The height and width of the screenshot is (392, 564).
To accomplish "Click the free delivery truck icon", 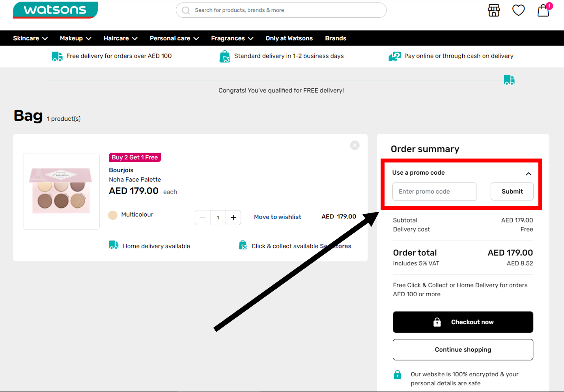I will pyautogui.click(x=57, y=56).
